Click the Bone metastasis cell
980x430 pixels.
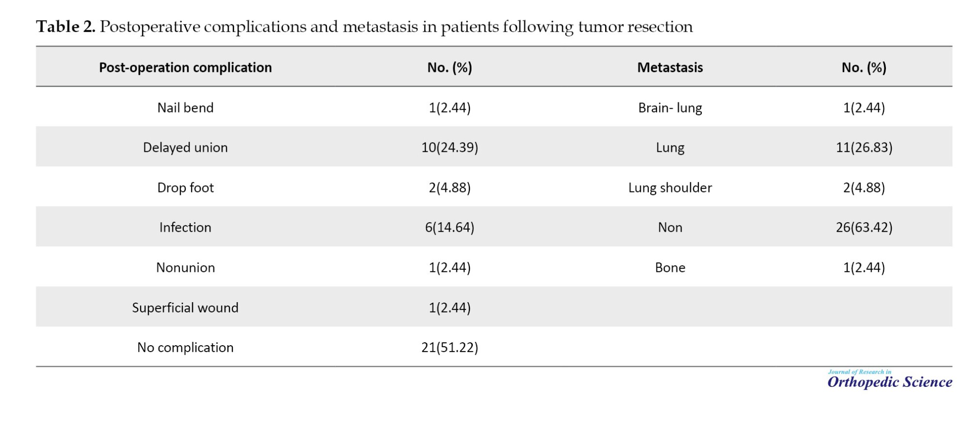(670, 267)
